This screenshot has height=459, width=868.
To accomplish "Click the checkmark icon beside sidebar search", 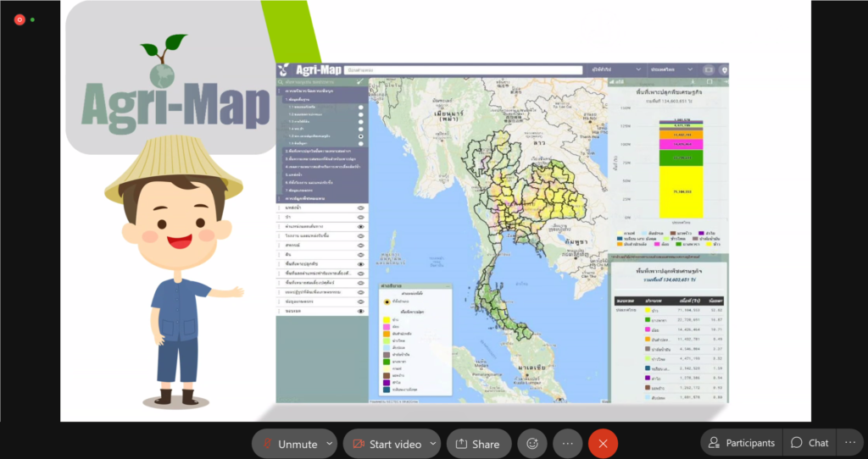I will (x=360, y=82).
